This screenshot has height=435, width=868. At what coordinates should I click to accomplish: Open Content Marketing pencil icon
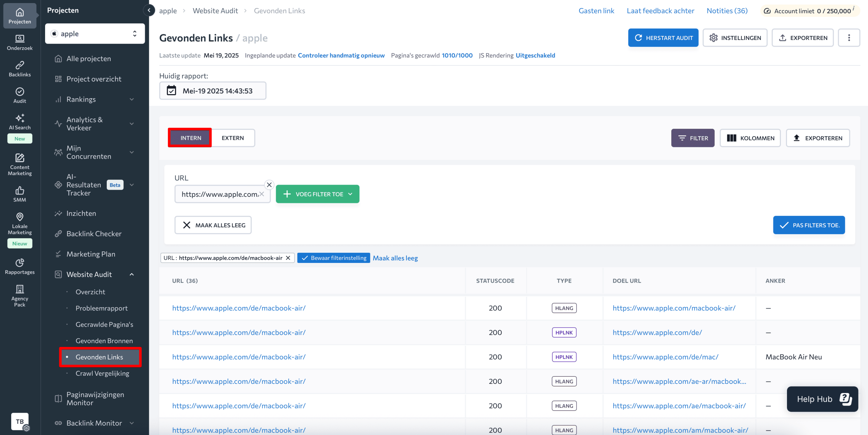tap(20, 165)
